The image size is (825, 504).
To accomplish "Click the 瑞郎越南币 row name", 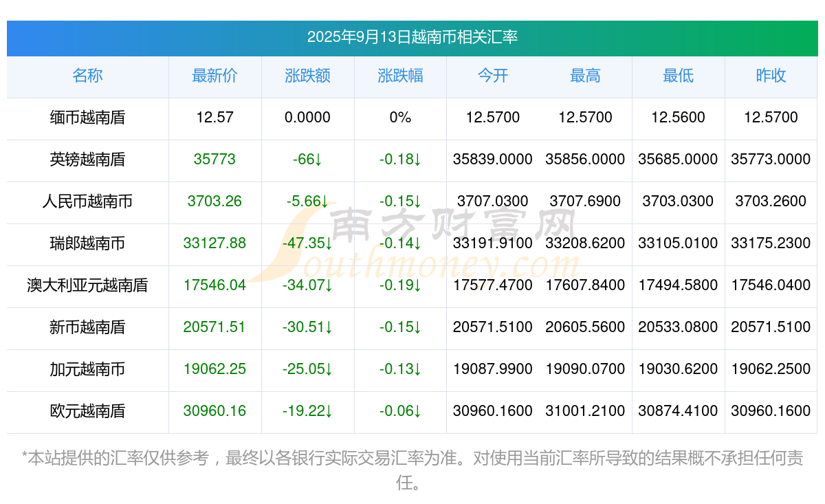I will (x=87, y=243).
